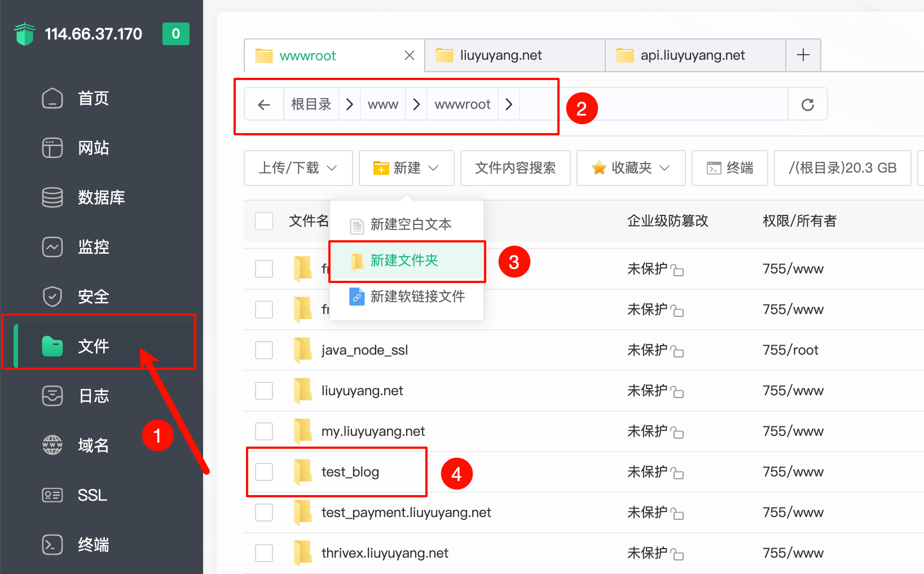This screenshot has width=924, height=574.
Task: Click the Home (首页) sidebar icon
Action: 52,98
